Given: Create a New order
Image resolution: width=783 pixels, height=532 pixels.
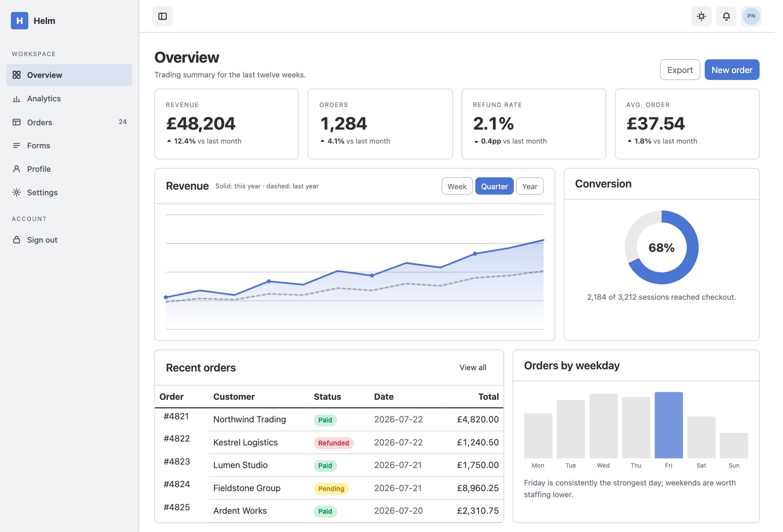Looking at the screenshot, I should [x=732, y=70].
